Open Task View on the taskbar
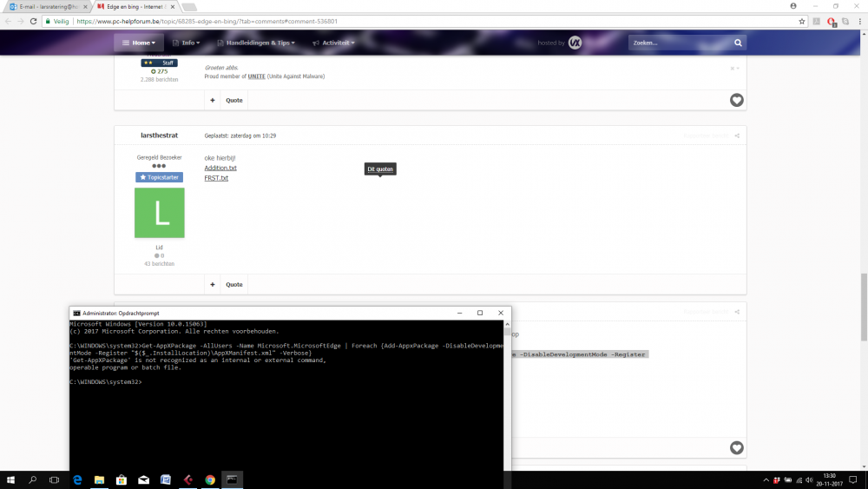 click(x=54, y=479)
